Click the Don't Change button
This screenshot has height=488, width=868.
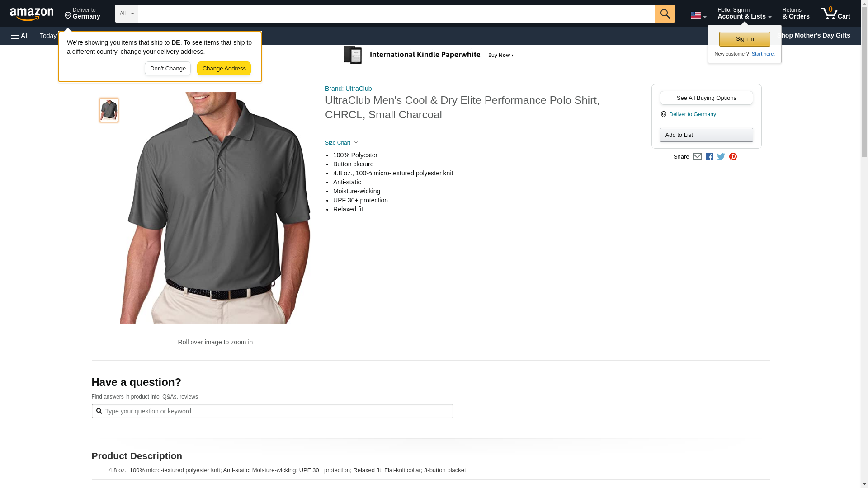[x=168, y=69]
